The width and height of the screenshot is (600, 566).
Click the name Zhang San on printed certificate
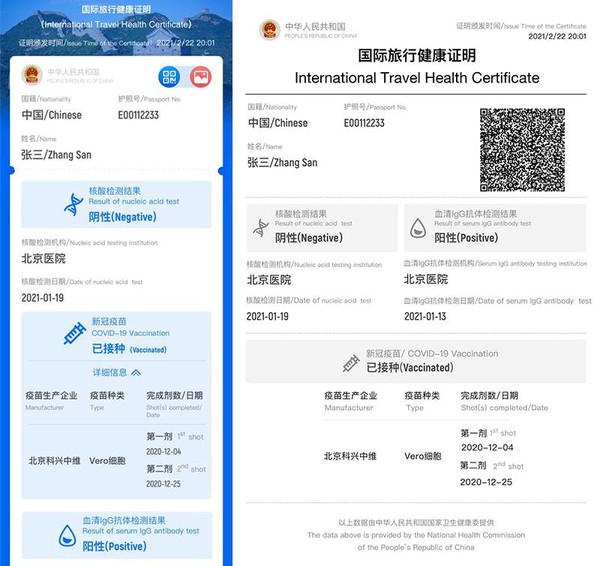[282, 163]
